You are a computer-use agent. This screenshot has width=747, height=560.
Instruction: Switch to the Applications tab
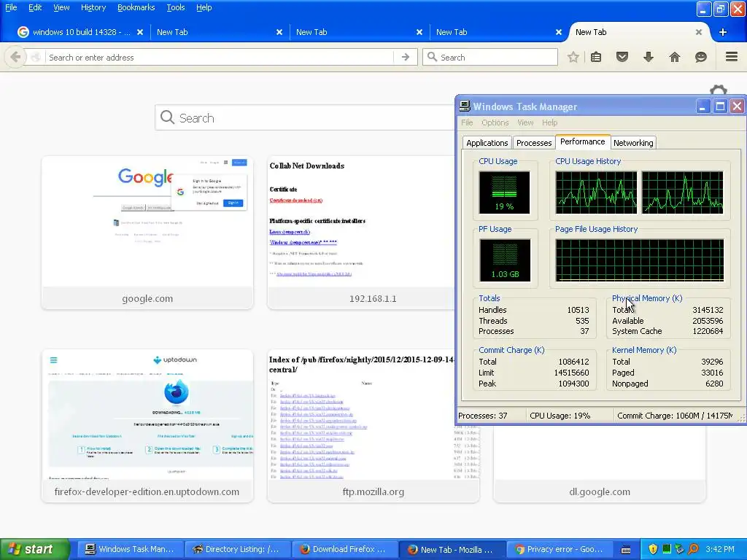(x=487, y=143)
